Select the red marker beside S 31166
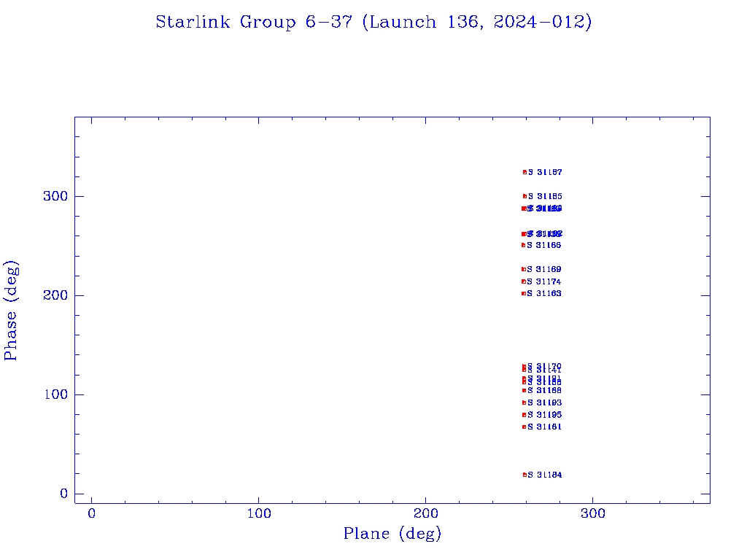This screenshot has height=560, width=747. pyautogui.click(x=524, y=245)
